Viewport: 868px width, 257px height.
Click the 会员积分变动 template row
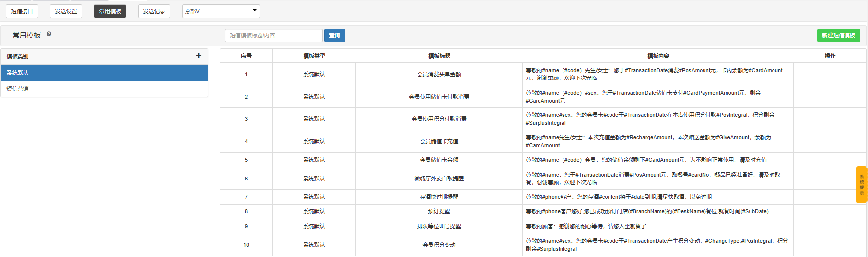[439, 245]
